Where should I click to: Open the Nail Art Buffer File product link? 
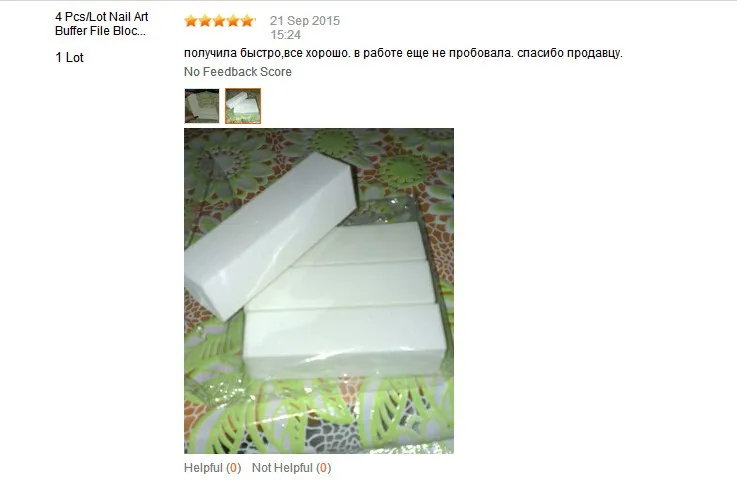102,24
